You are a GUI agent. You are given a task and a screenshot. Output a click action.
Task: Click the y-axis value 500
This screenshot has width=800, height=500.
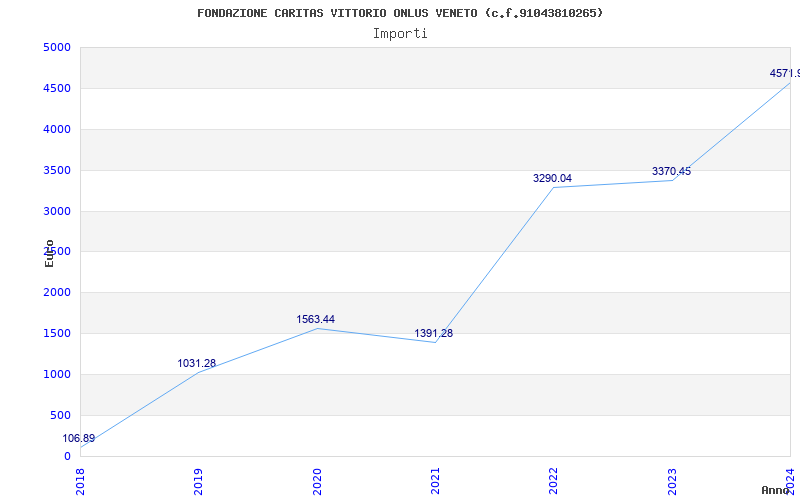pos(60,415)
